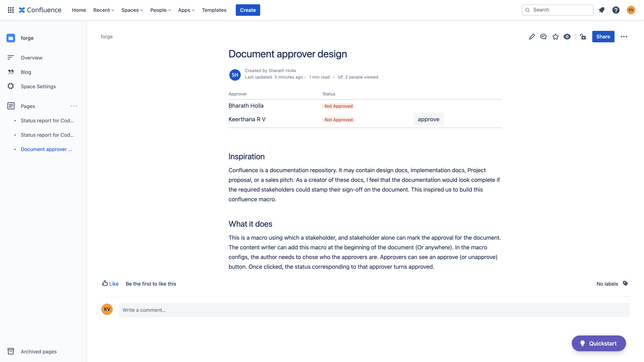Open Archived pages in sidebar
This screenshot has width=644, height=362.
pyautogui.click(x=38, y=352)
